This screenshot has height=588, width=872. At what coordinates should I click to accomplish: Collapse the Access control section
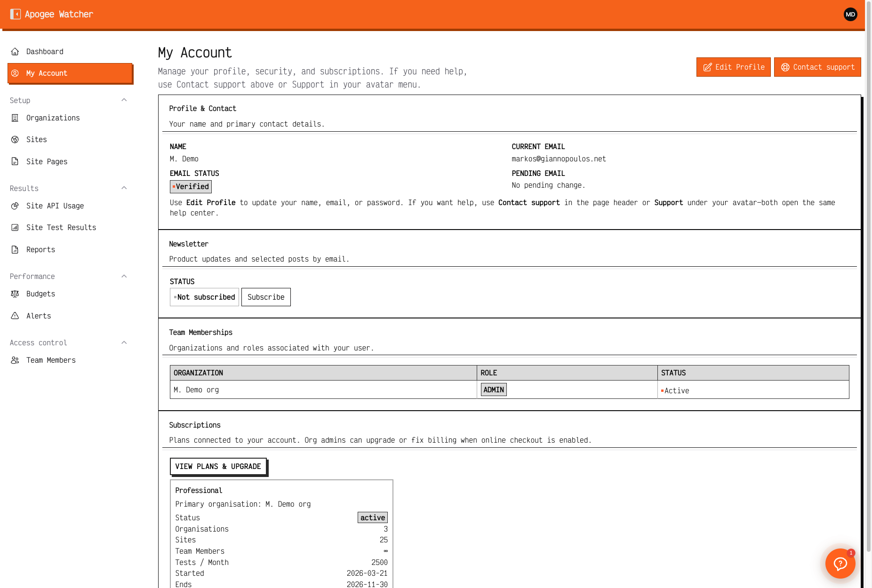pos(124,342)
